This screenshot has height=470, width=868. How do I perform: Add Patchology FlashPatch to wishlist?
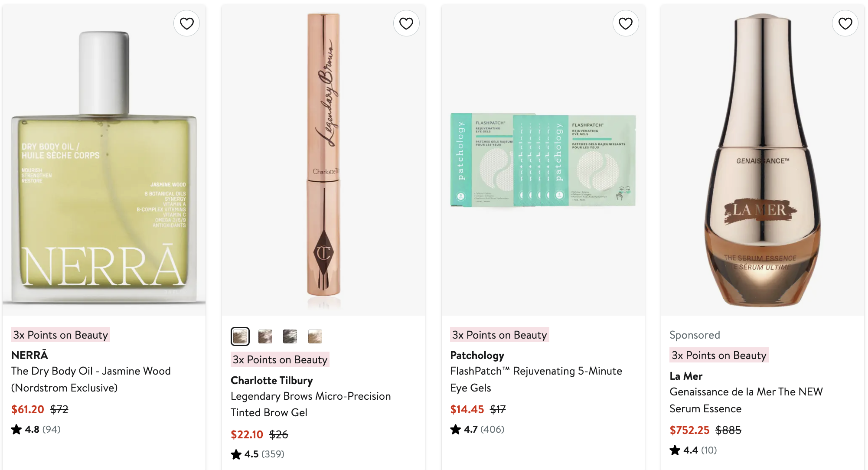[x=625, y=23]
